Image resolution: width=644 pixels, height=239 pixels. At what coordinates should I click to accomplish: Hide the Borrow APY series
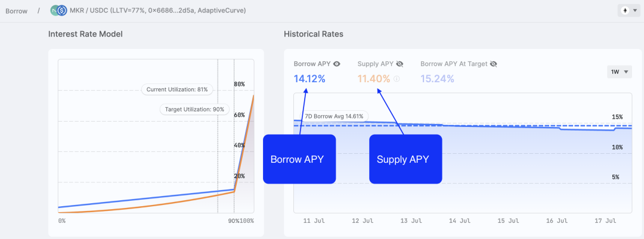click(337, 64)
